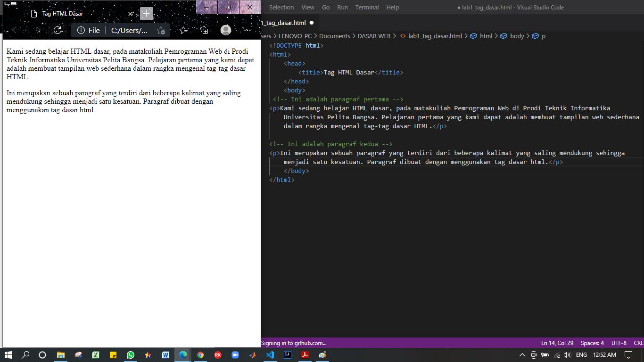
Task: Click the paragraf kedua comment line
Action: point(331,144)
